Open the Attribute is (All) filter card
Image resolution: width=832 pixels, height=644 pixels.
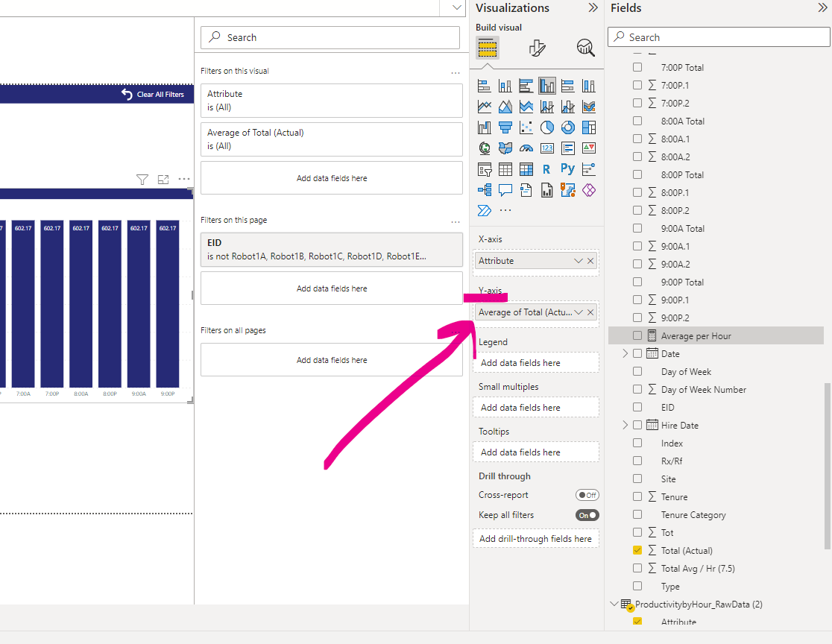tap(332, 101)
